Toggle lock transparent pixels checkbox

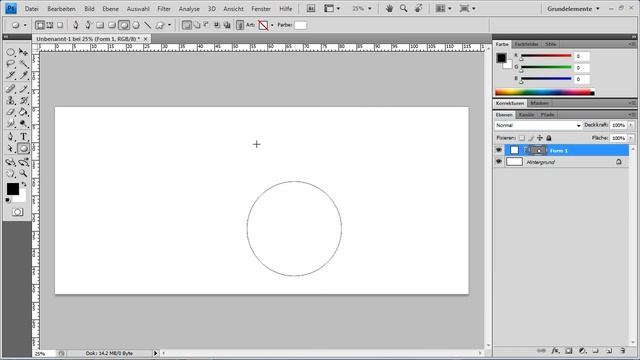click(522, 138)
